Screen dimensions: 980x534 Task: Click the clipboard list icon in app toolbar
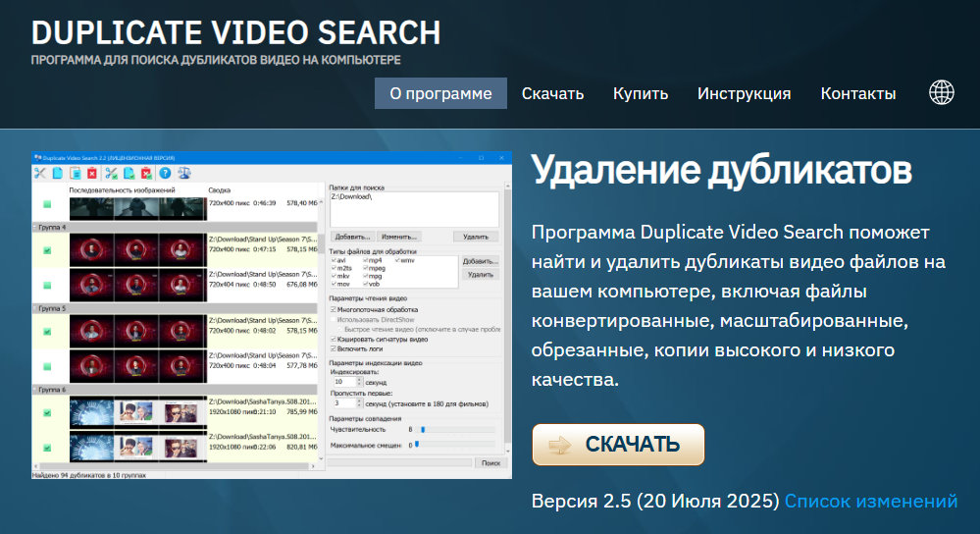click(75, 173)
